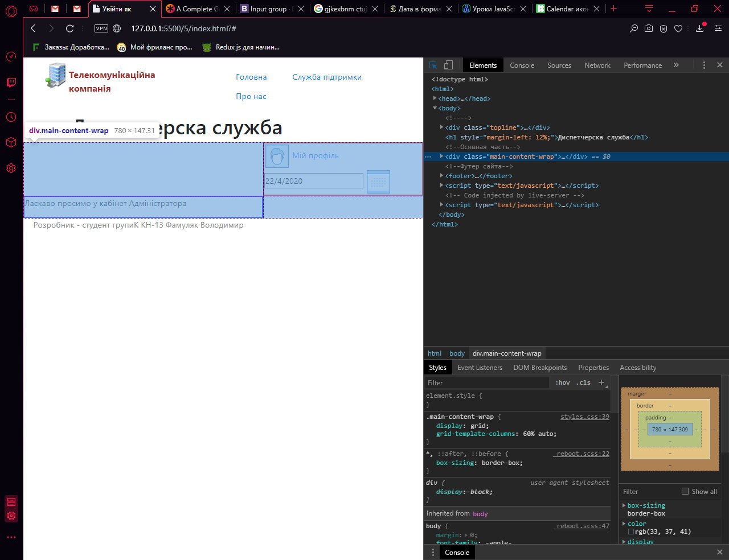
Task: Toggle the device toolbar icon
Action: click(448, 65)
